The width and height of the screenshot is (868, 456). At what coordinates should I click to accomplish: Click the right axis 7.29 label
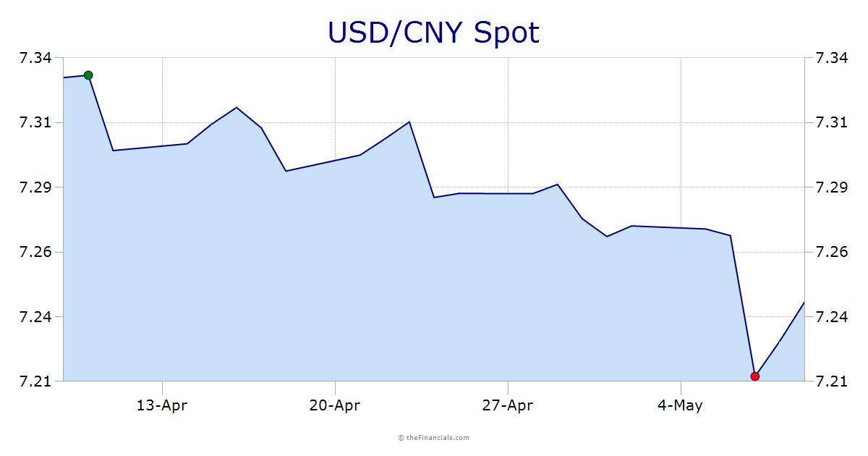(x=832, y=187)
